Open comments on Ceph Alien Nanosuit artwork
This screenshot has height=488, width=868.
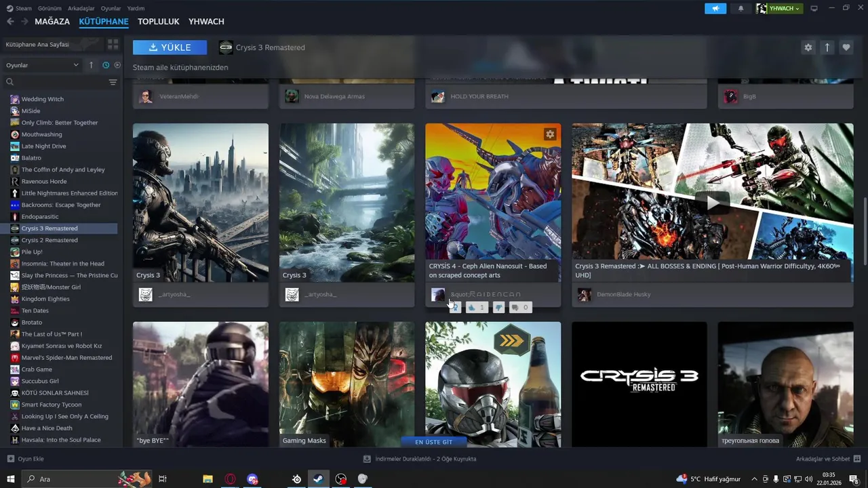[520, 308]
